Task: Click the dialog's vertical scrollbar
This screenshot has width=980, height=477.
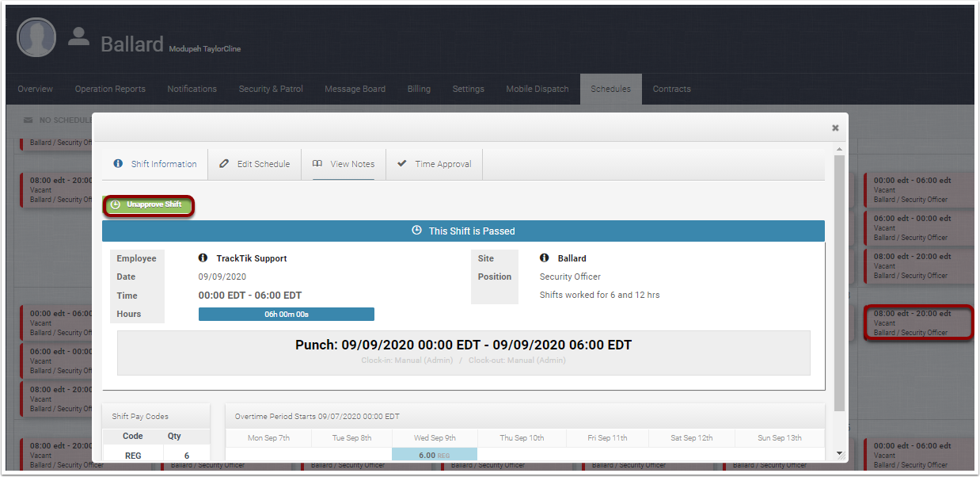Action: click(x=840, y=283)
